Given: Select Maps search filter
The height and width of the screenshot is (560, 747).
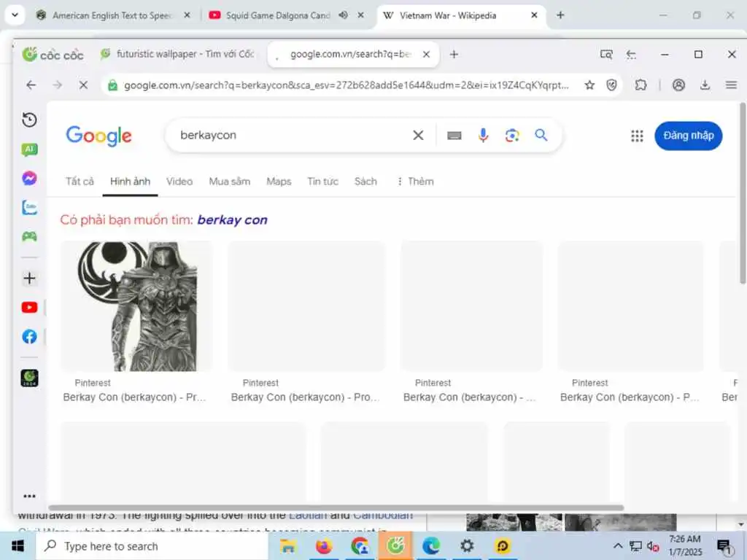Looking at the screenshot, I should [x=279, y=182].
